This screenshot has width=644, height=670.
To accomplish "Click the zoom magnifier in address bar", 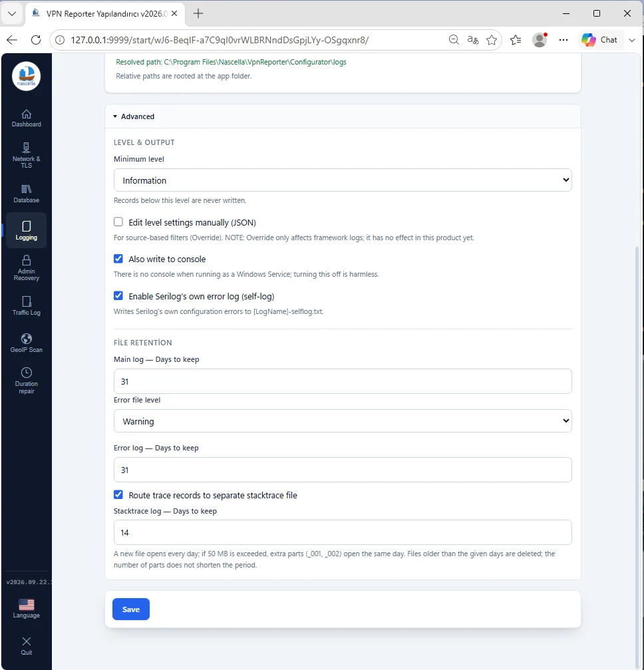I will coord(454,40).
